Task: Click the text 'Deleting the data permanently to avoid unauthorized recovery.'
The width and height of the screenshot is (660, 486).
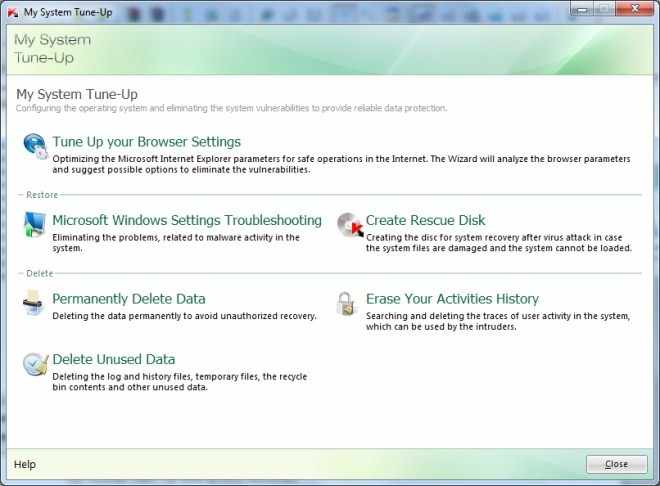Action: pos(184,316)
